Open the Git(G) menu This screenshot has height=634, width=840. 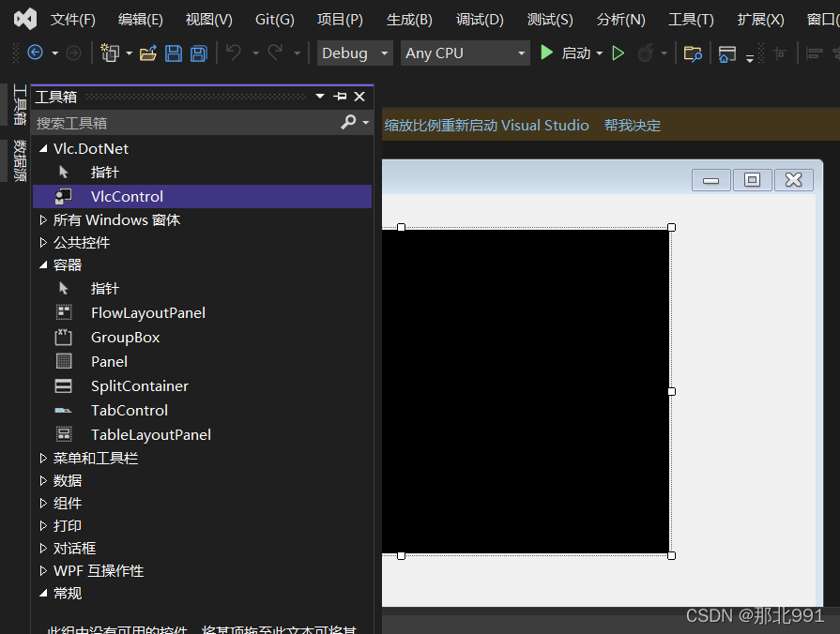pyautogui.click(x=274, y=18)
